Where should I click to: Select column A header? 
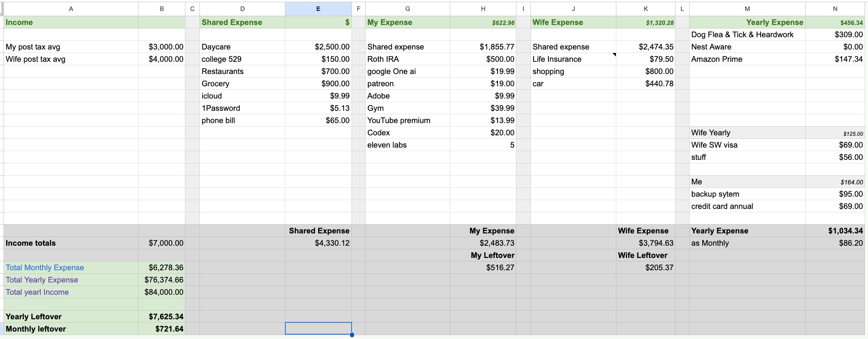click(x=71, y=9)
